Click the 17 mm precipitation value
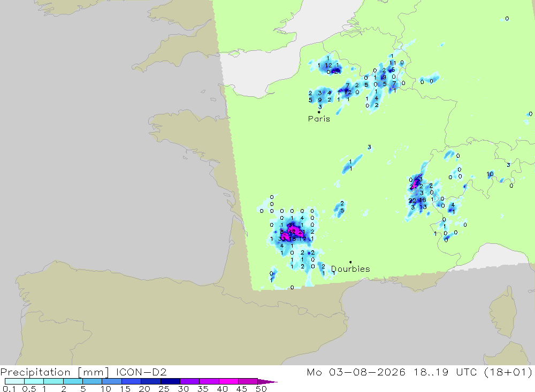535x392 pixels. point(302,239)
